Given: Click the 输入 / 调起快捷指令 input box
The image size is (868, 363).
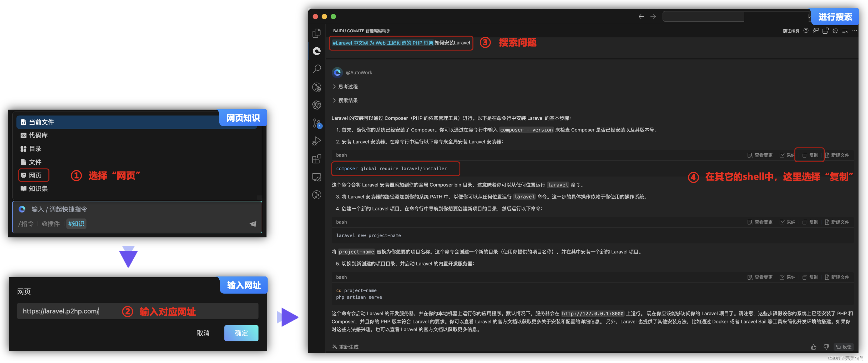Looking at the screenshot, I should click(138, 209).
